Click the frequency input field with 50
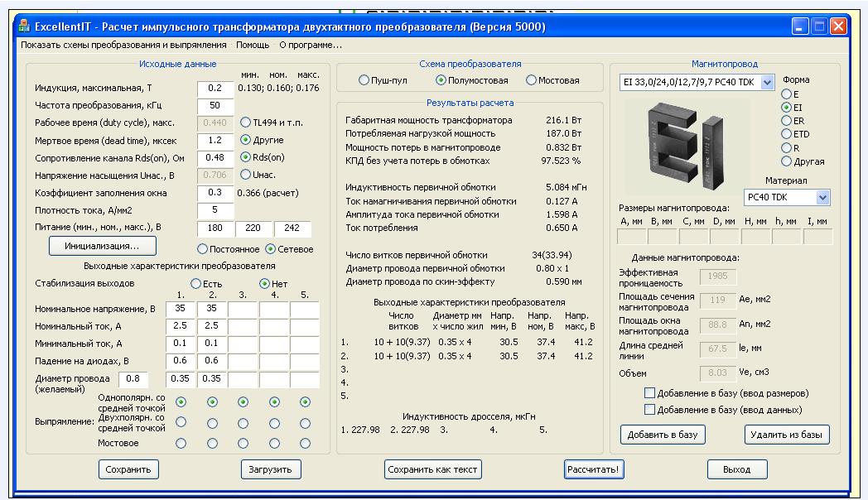This screenshot has height=500, width=868. point(215,106)
